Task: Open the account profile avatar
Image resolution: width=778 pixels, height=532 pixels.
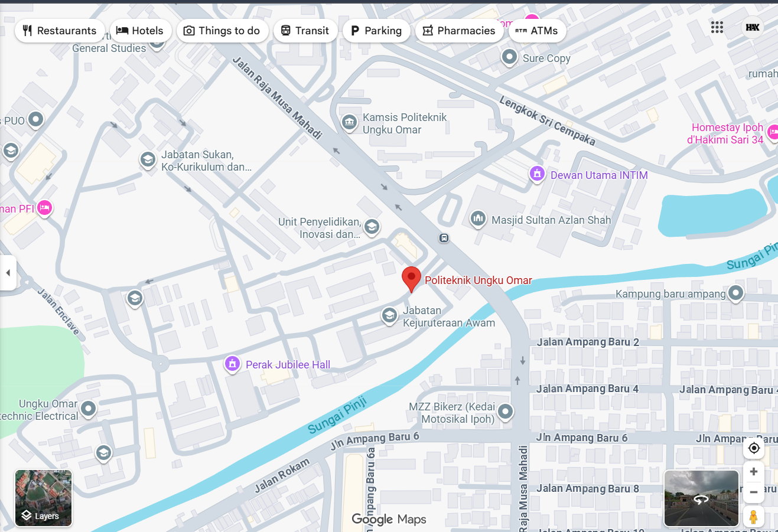Action: (753, 27)
